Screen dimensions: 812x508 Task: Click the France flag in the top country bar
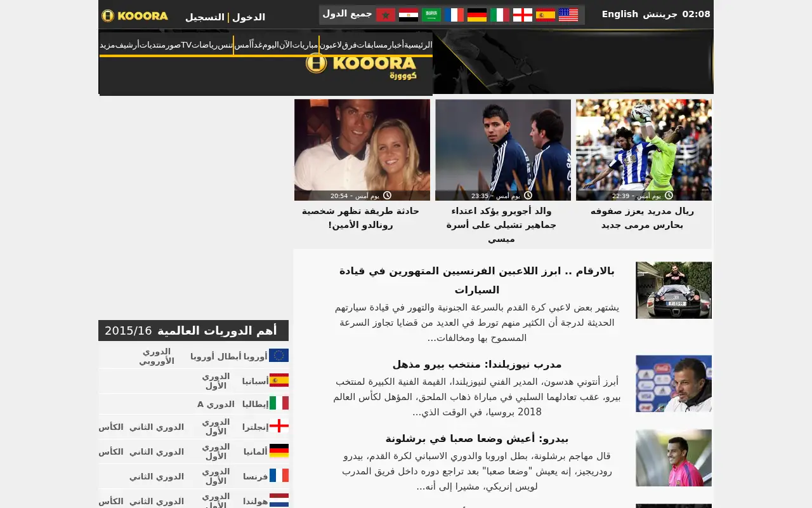(x=454, y=15)
